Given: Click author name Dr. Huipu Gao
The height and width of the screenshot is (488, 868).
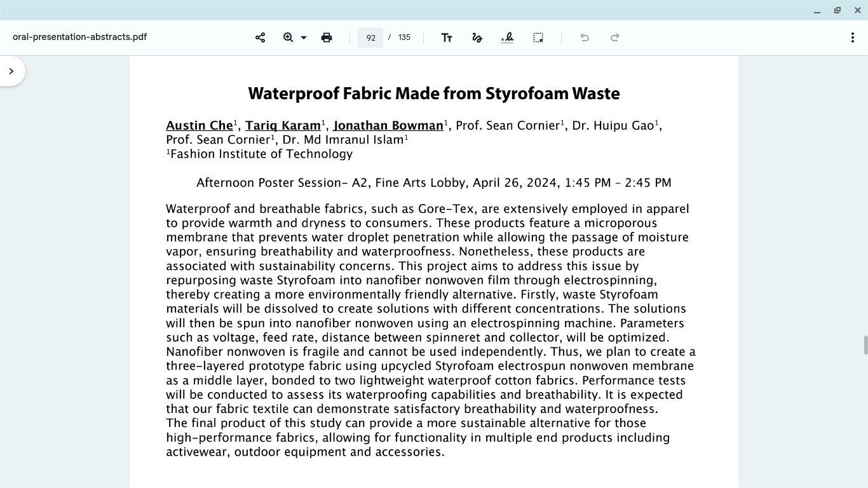Looking at the screenshot, I should point(613,125).
